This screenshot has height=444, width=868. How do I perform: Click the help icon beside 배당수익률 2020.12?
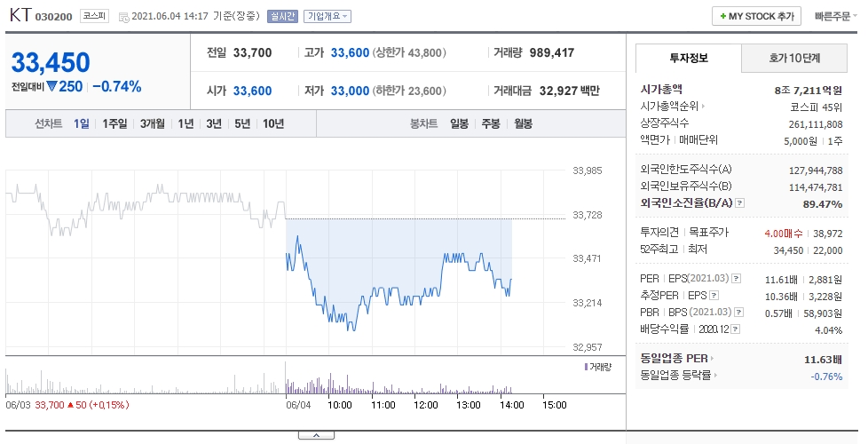tap(735, 329)
